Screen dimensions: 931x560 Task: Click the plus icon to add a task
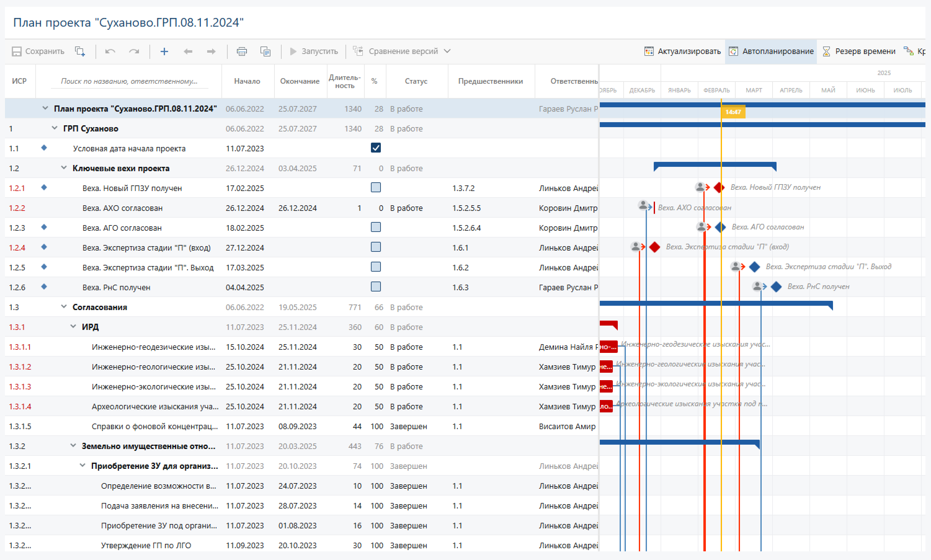(x=164, y=51)
